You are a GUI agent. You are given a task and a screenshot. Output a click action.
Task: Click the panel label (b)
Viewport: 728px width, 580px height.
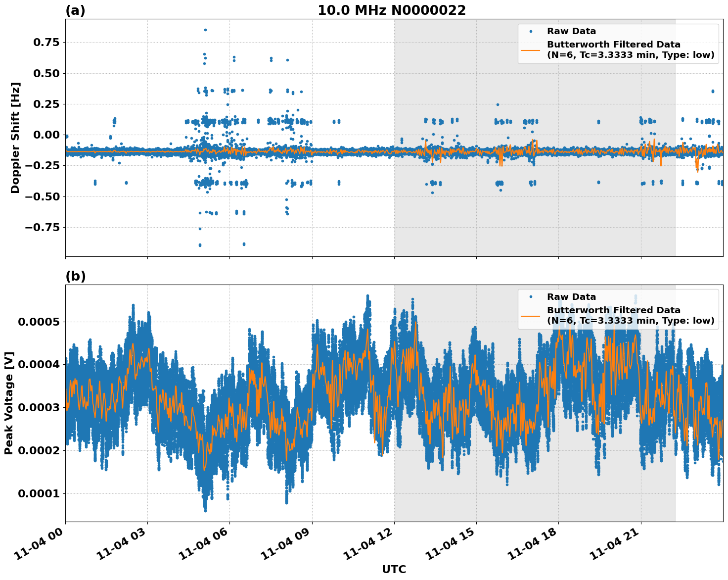coord(75,277)
